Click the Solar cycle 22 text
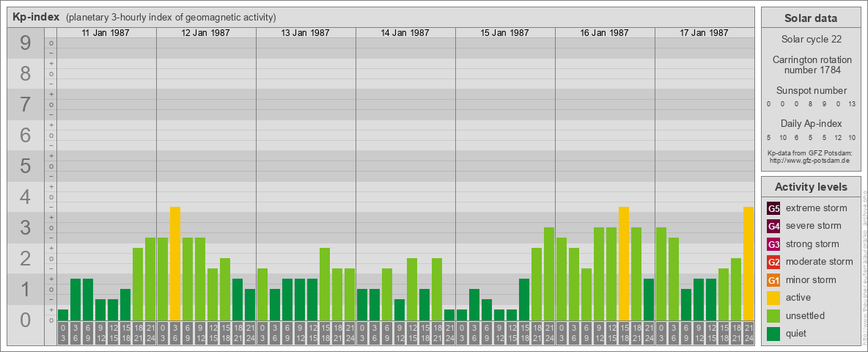868x352 pixels. point(811,40)
